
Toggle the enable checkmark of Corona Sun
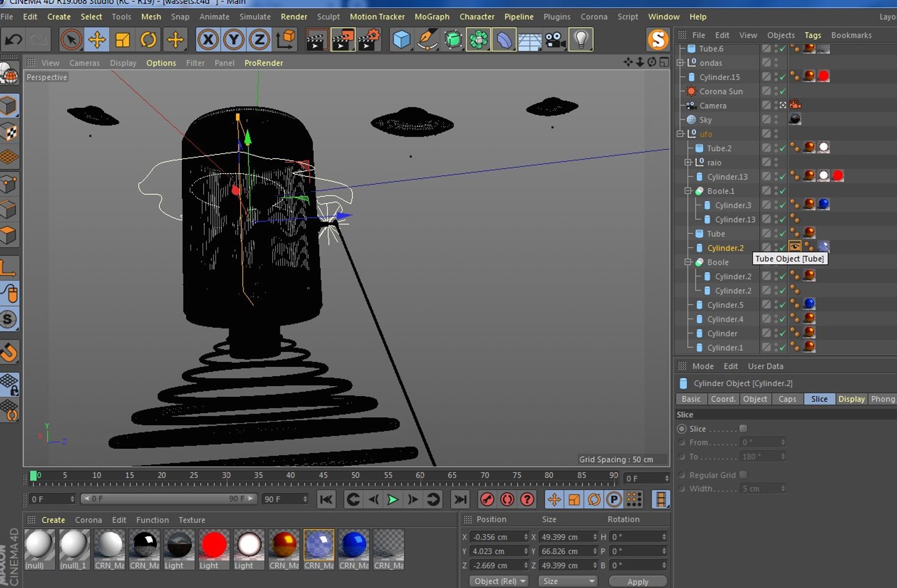point(783,91)
